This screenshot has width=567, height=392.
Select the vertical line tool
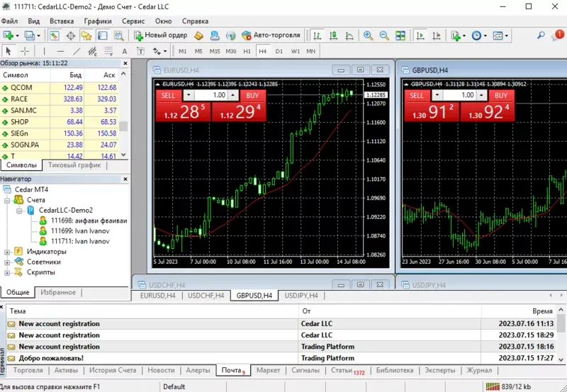(44, 51)
